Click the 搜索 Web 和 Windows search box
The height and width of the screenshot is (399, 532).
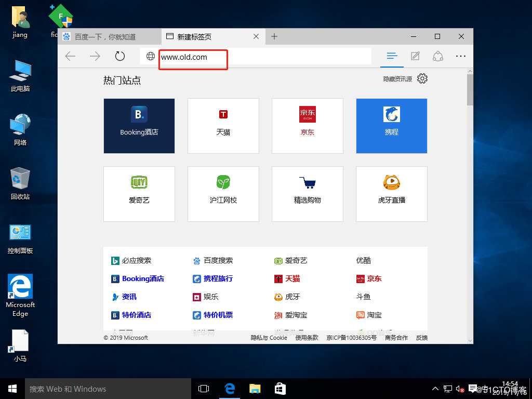tap(108, 389)
